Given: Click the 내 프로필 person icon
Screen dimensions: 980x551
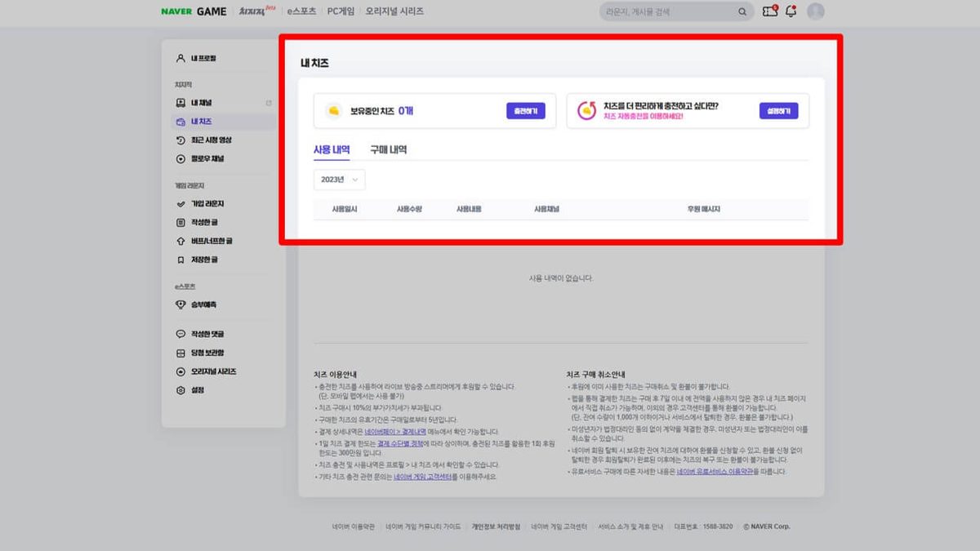Looking at the screenshot, I should point(181,59).
